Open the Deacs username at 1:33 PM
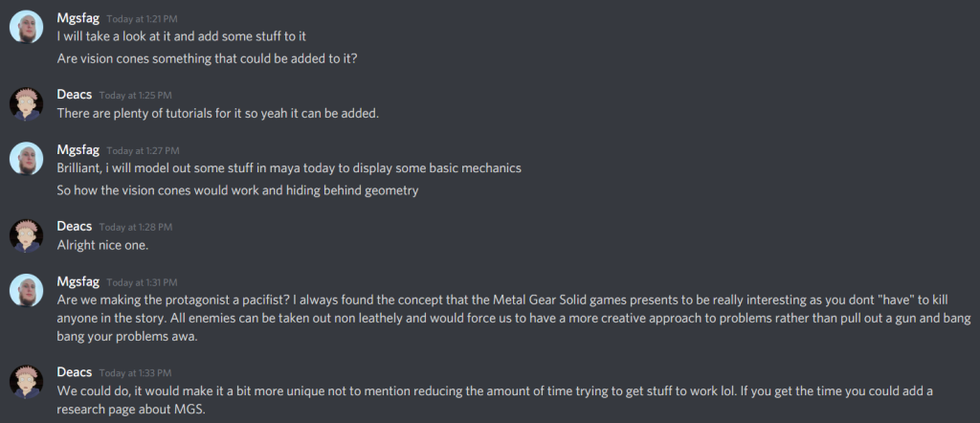 (x=75, y=373)
